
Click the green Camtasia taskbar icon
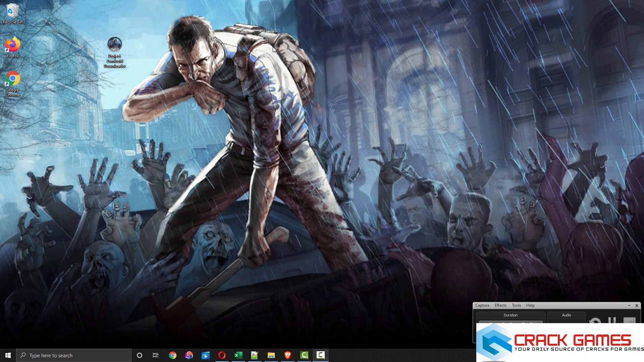pos(304,355)
